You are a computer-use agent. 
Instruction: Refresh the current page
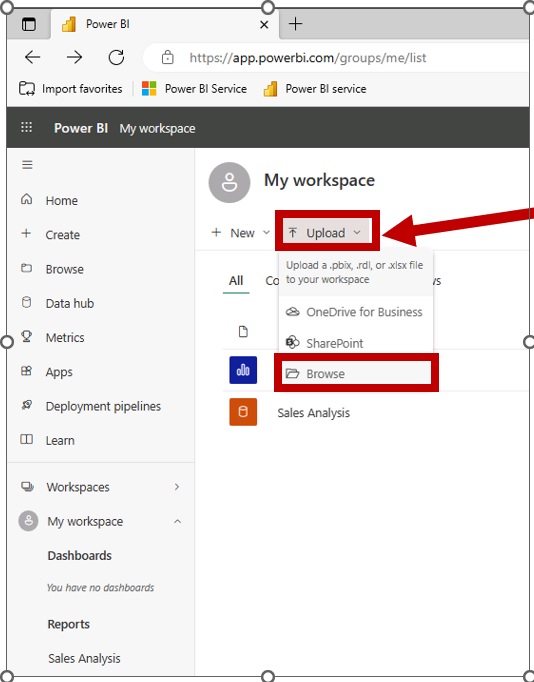(116, 57)
